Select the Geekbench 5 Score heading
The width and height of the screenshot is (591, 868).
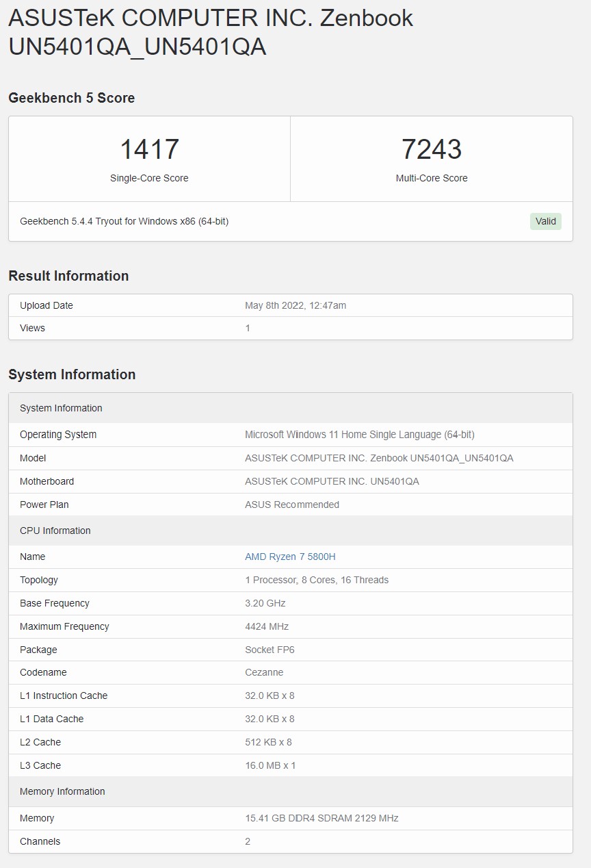point(71,98)
